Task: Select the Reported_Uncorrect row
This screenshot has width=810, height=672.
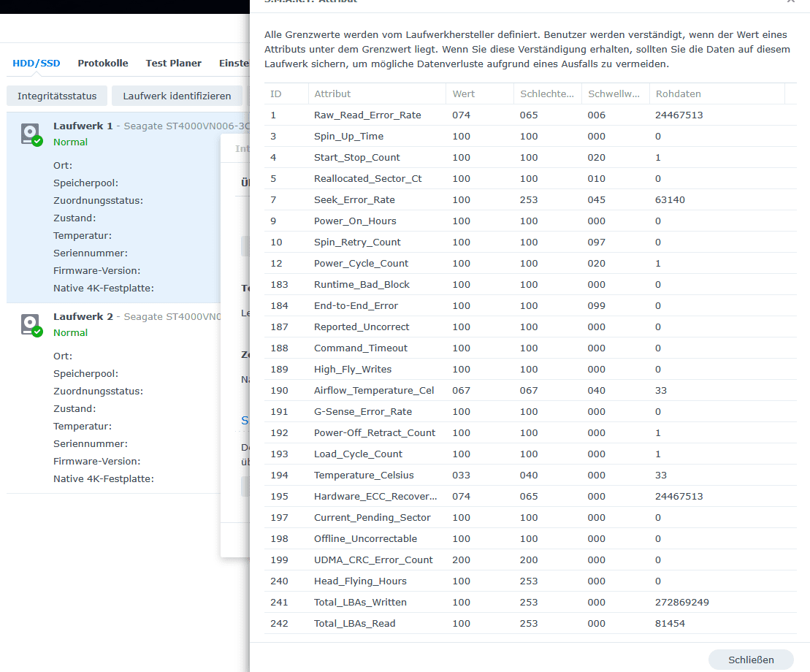Action: tap(530, 327)
